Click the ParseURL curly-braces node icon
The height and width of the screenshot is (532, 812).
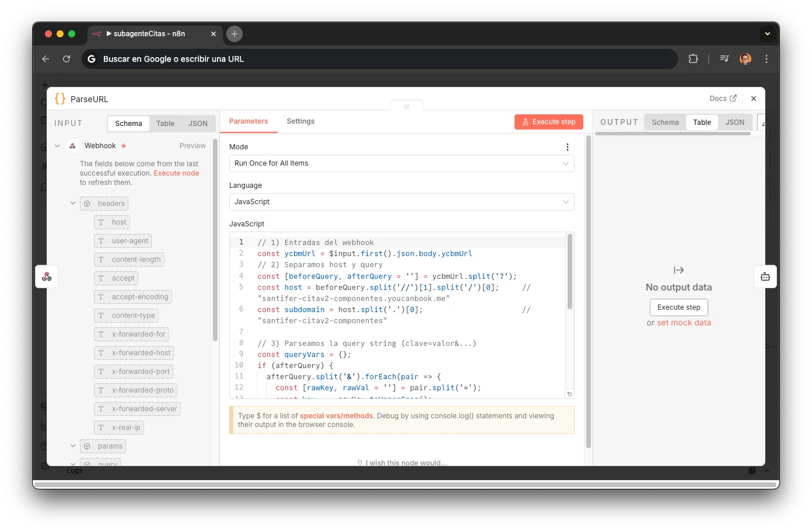click(x=59, y=99)
